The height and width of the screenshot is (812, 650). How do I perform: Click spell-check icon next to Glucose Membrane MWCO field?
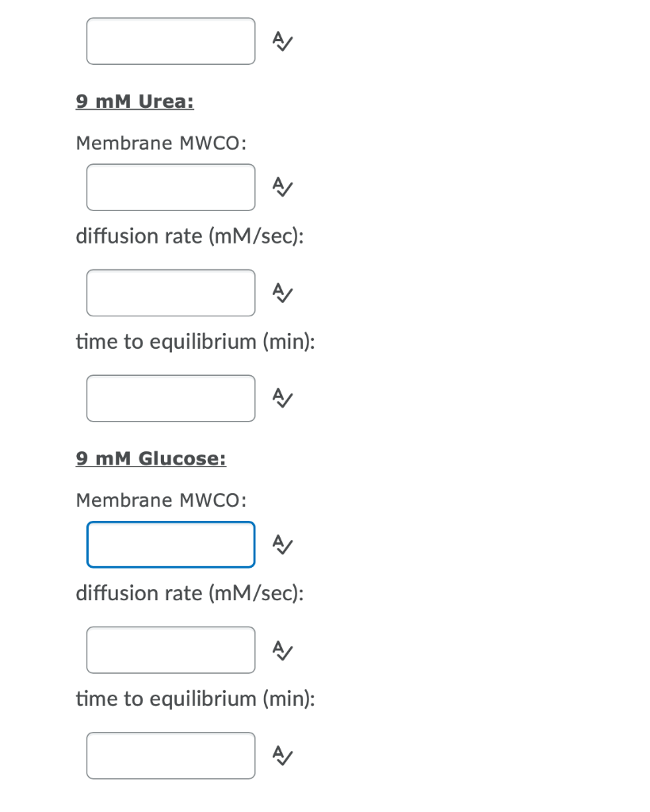[279, 544]
